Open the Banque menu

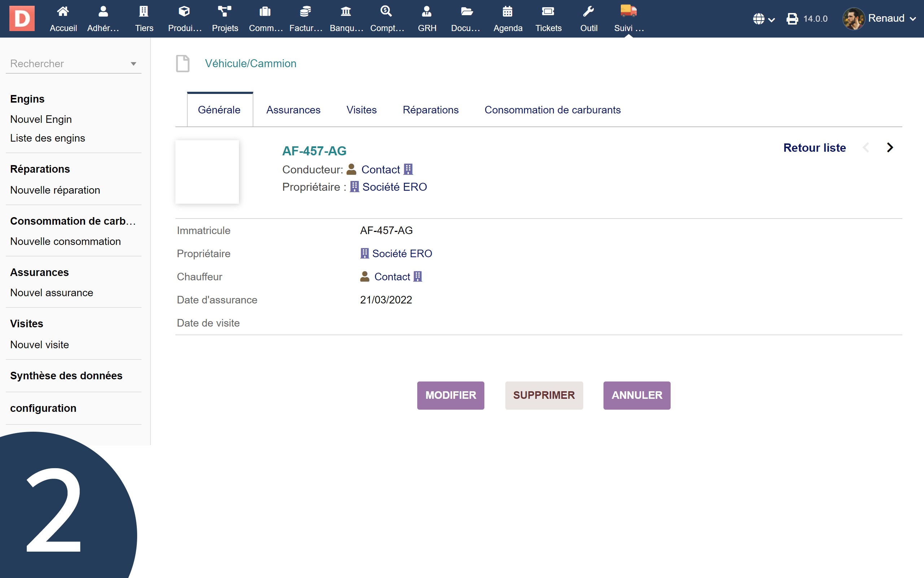(346, 19)
